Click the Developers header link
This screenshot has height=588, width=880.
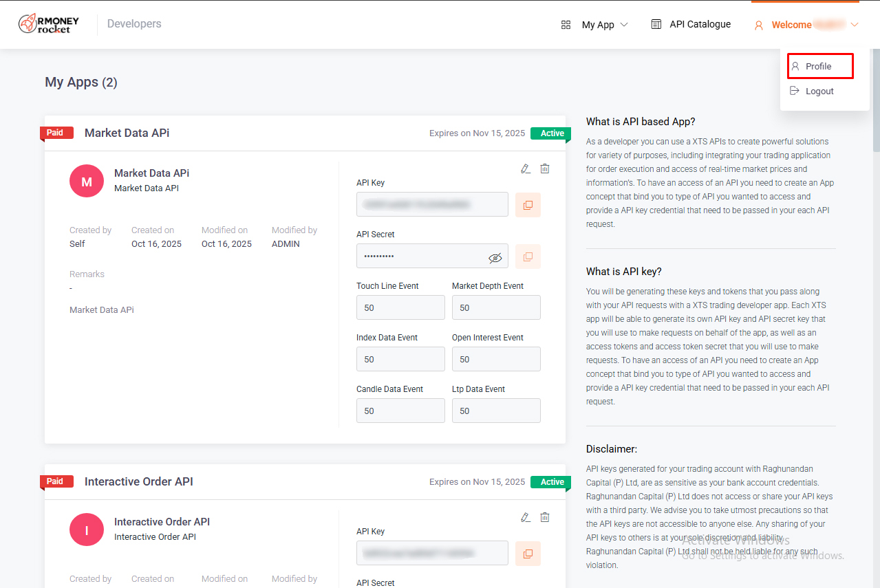(x=134, y=24)
